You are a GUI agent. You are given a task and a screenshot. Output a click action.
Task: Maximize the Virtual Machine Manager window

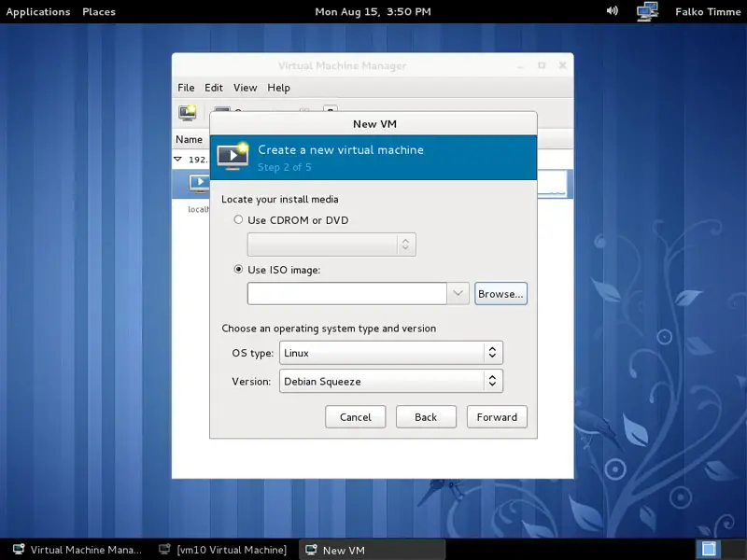tap(542, 65)
